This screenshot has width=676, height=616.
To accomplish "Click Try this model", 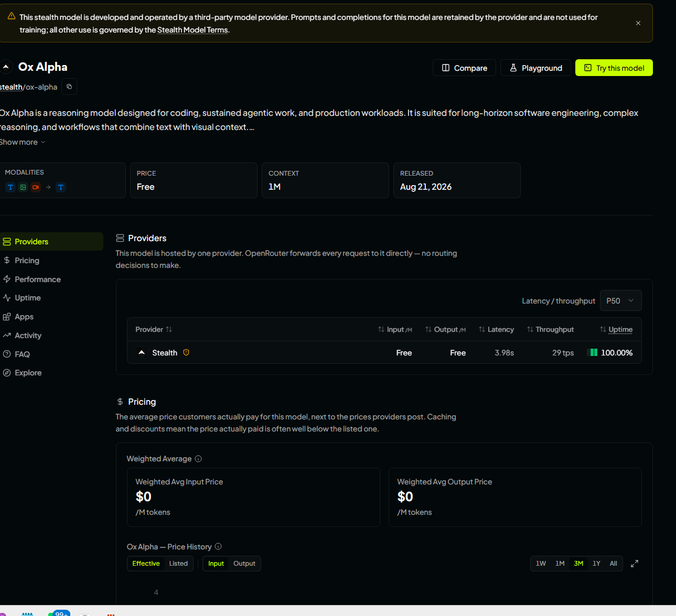I will coord(614,68).
